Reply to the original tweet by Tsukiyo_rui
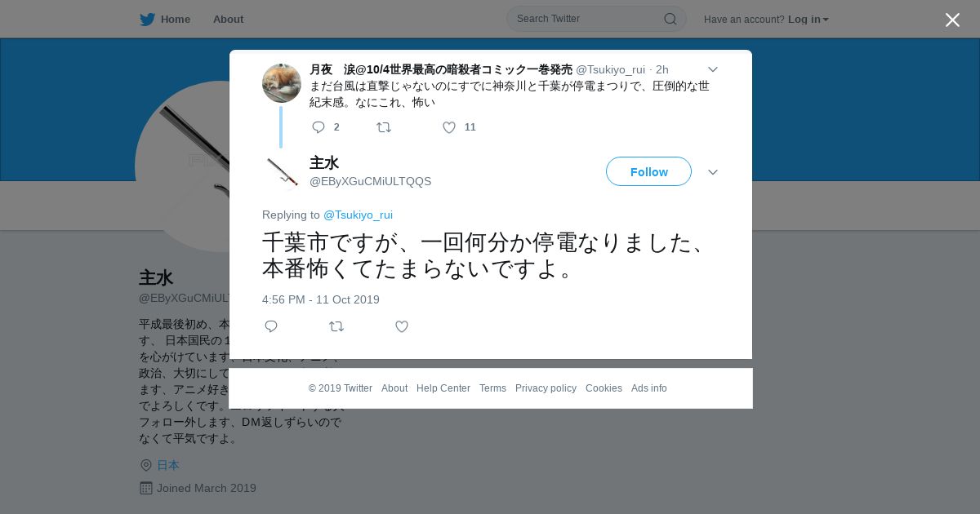The height and width of the screenshot is (514, 980). [318, 127]
